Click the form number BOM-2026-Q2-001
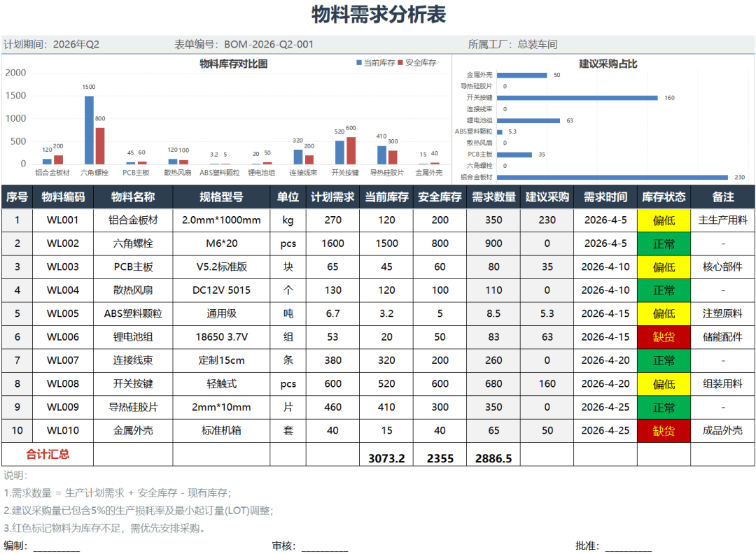Screen dimensions: 756x554 (x=269, y=43)
